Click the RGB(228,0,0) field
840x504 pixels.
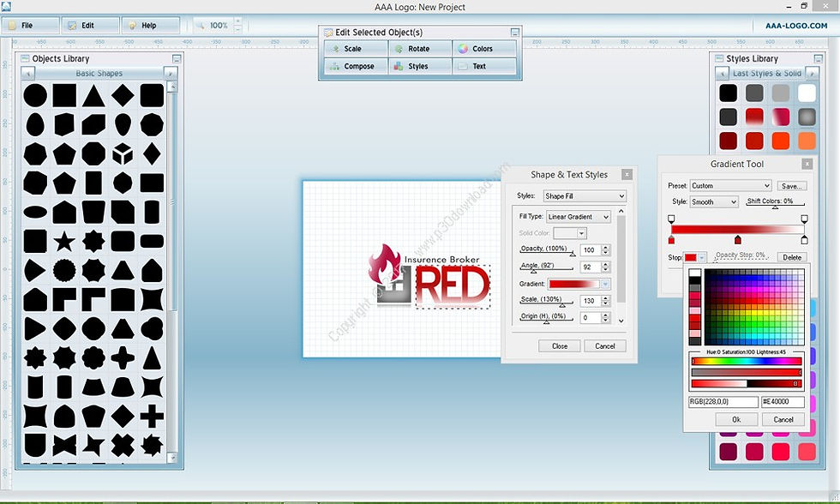tap(723, 401)
